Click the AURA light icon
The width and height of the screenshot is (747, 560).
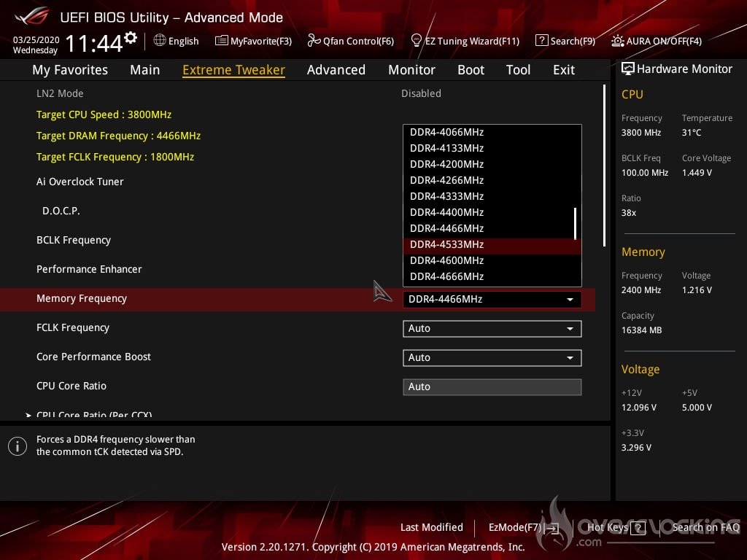tap(617, 41)
